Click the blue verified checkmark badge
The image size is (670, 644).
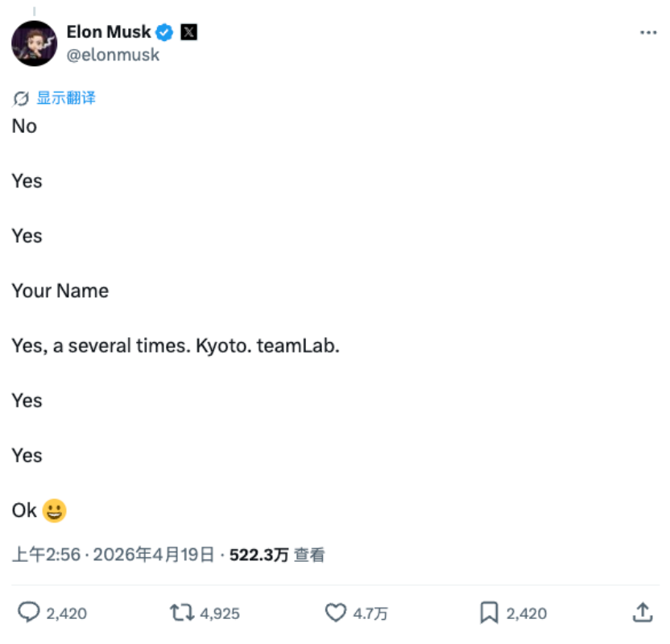tap(165, 31)
